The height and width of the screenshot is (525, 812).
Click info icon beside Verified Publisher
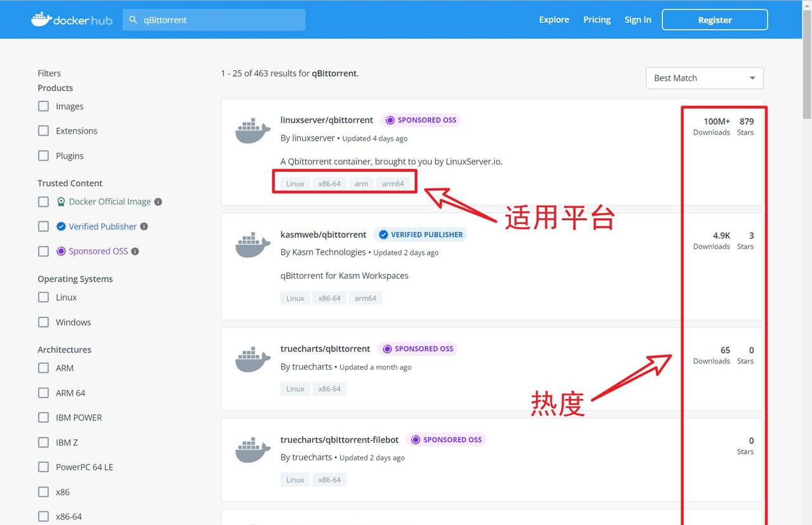(144, 226)
